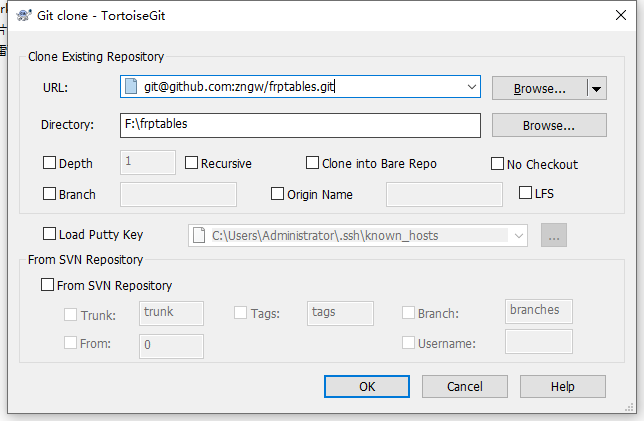The image size is (644, 421).
Task: Toggle the Recursive checkbox
Action: click(192, 164)
